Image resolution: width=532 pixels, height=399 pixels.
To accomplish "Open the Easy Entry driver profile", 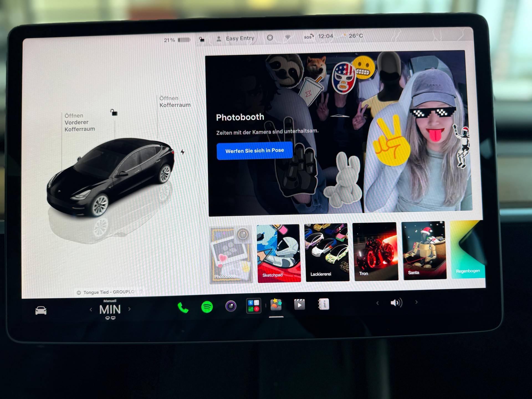I will [x=236, y=39].
